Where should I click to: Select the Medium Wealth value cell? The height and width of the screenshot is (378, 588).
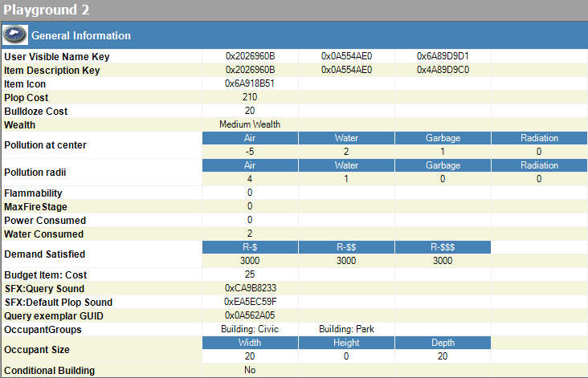pyautogui.click(x=250, y=124)
